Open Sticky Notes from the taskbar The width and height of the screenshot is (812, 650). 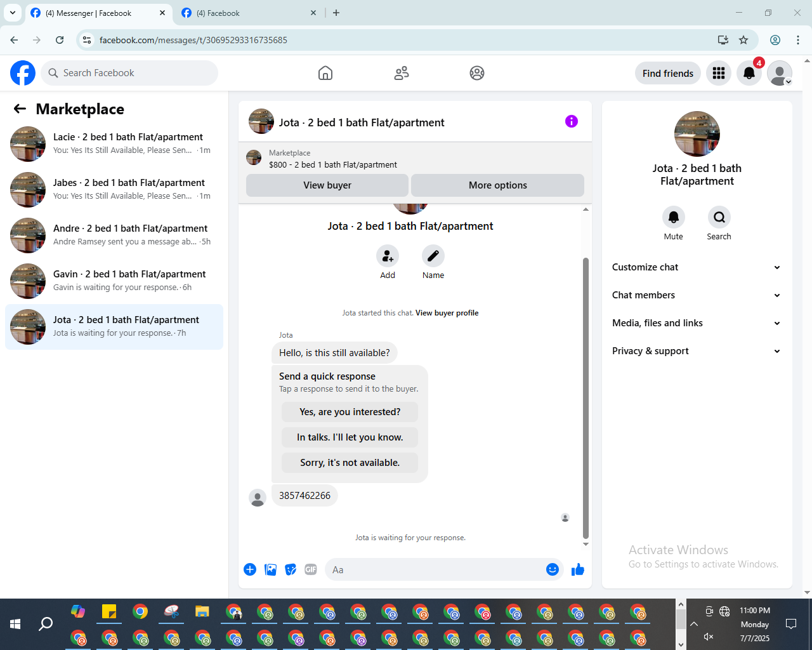109,612
